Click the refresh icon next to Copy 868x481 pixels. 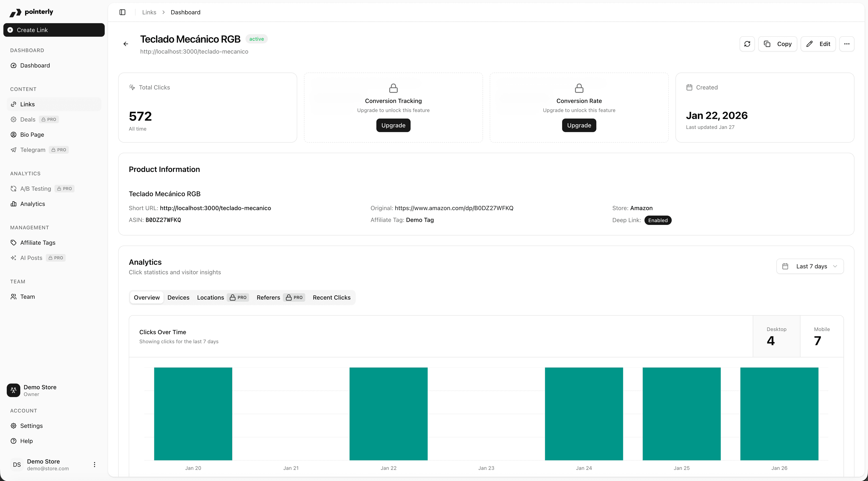coord(747,44)
